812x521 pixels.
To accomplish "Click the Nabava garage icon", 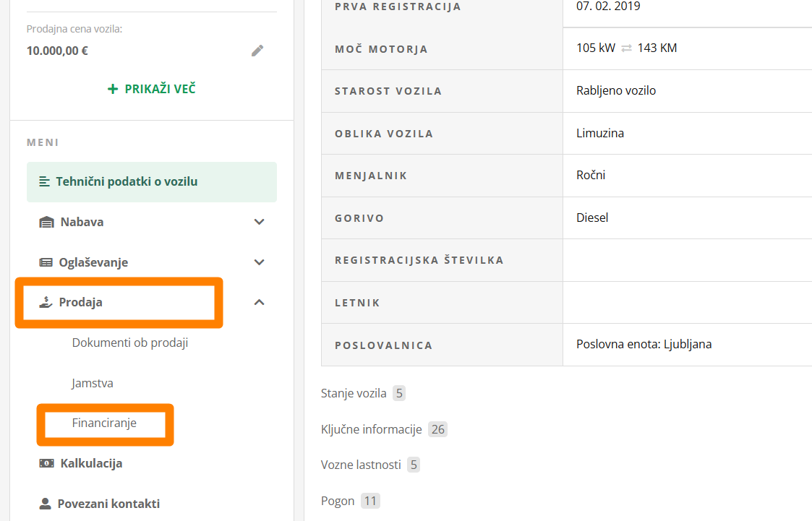I will click(46, 223).
